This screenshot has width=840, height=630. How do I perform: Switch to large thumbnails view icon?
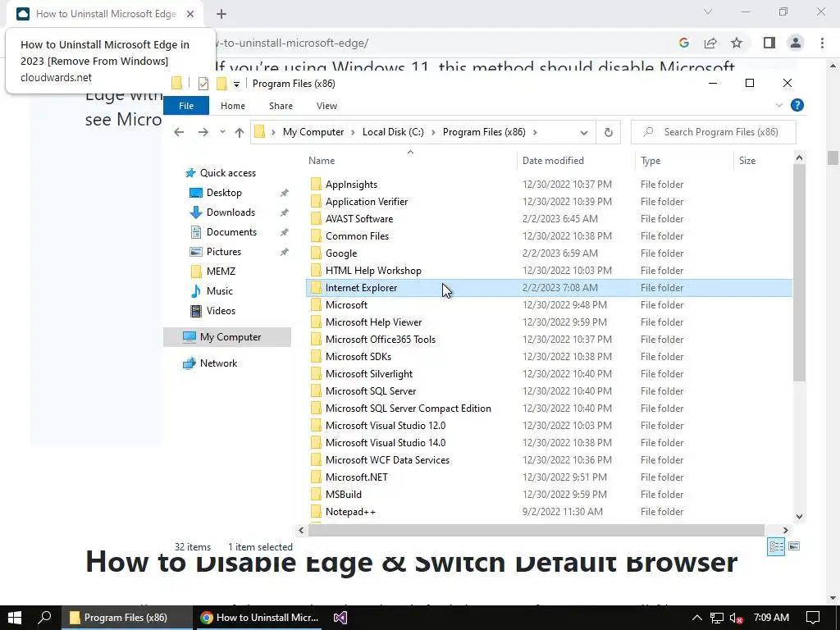click(x=794, y=546)
